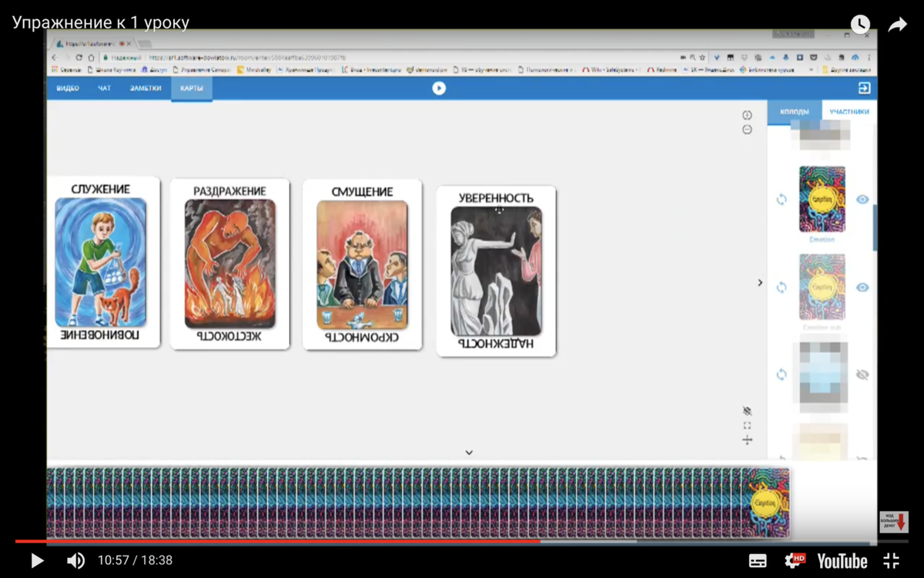Select the КАРТЫ tab
Screen dimensions: 924x578
pos(192,89)
